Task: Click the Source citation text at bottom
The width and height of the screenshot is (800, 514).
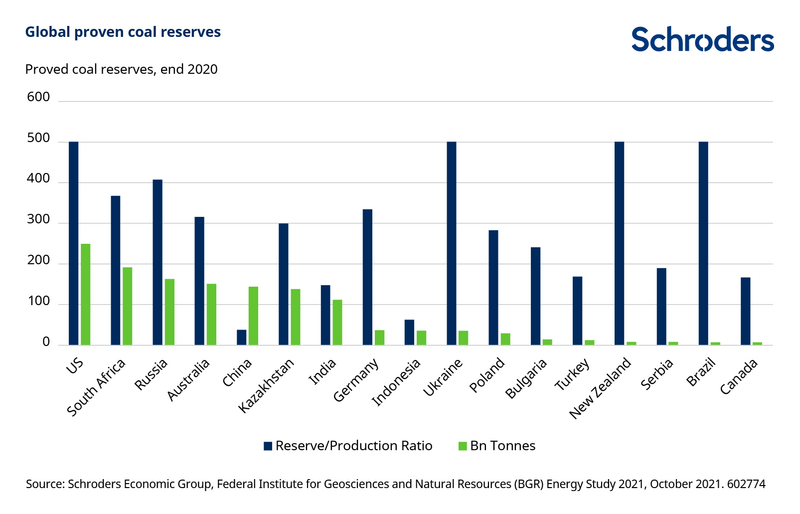Action: pyautogui.click(x=395, y=485)
